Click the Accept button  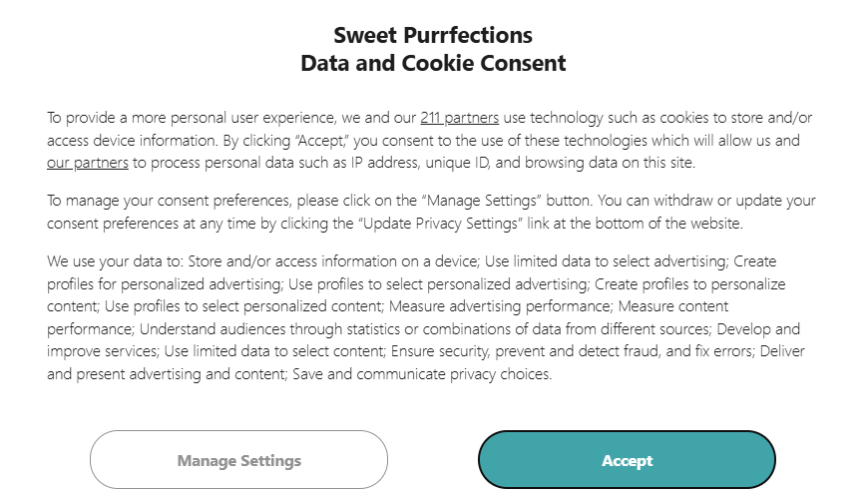[627, 460]
